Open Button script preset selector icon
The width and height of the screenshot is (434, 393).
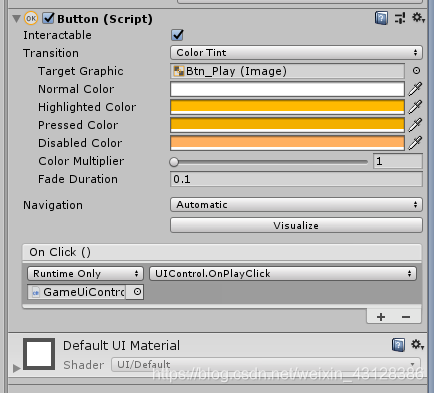pos(400,18)
